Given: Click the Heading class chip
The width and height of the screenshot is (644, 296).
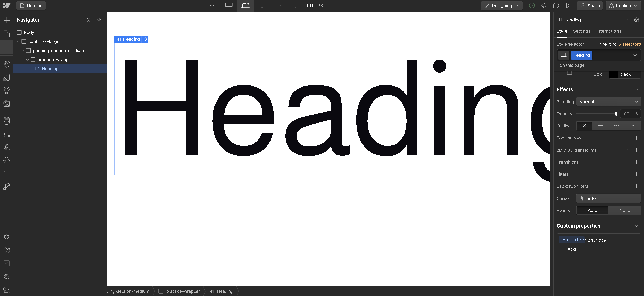Looking at the screenshot, I should [x=581, y=55].
